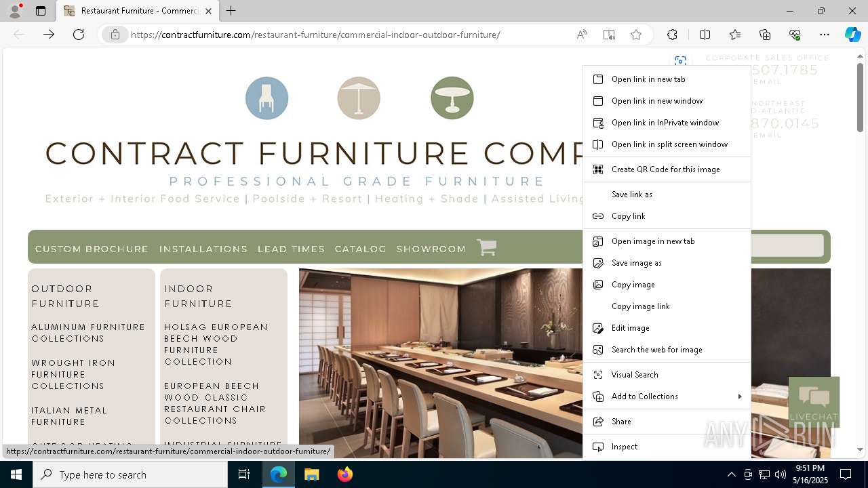Image resolution: width=868 pixels, height=488 pixels.
Task: Open the volume tray icon
Action: click(780, 474)
